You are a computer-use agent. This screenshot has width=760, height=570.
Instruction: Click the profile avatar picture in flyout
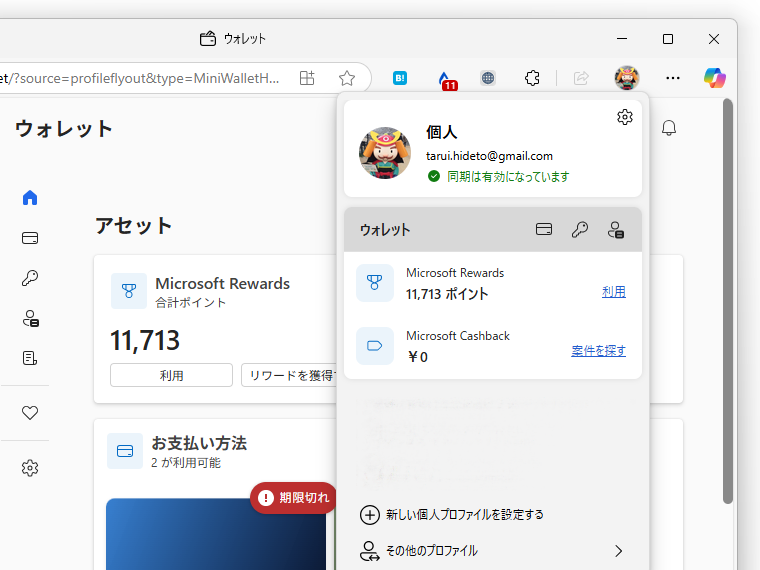click(x=385, y=153)
